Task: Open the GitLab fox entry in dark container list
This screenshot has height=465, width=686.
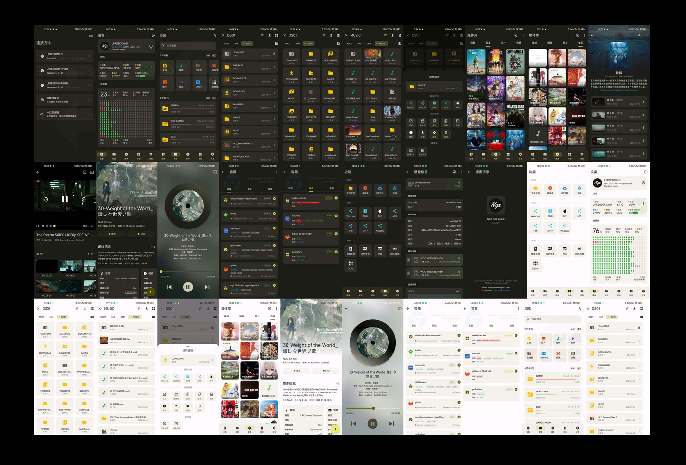Action: (x=249, y=270)
